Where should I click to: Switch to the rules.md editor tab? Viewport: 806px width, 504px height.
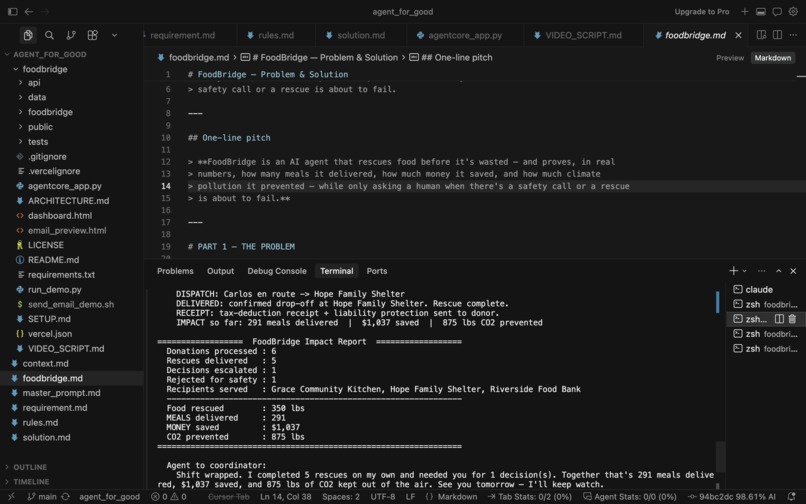[x=276, y=35]
